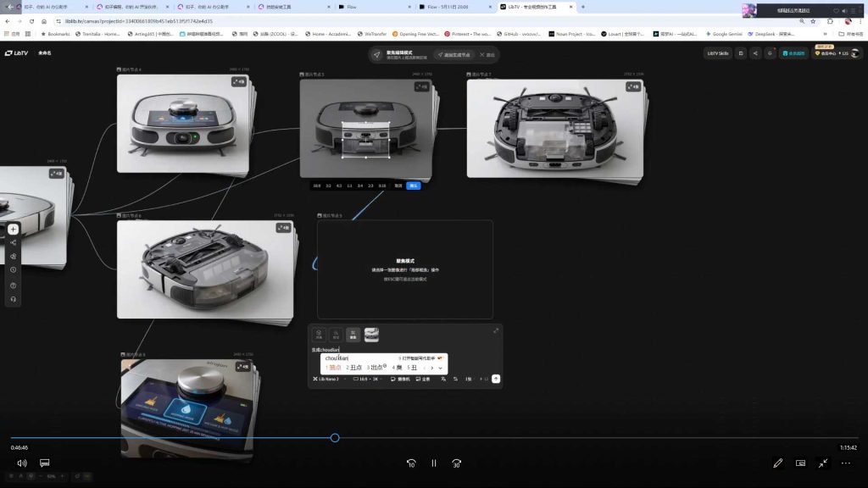This screenshot has height=488, width=868.
Task: Expand the IME candidate list chevron
Action: [x=441, y=368]
